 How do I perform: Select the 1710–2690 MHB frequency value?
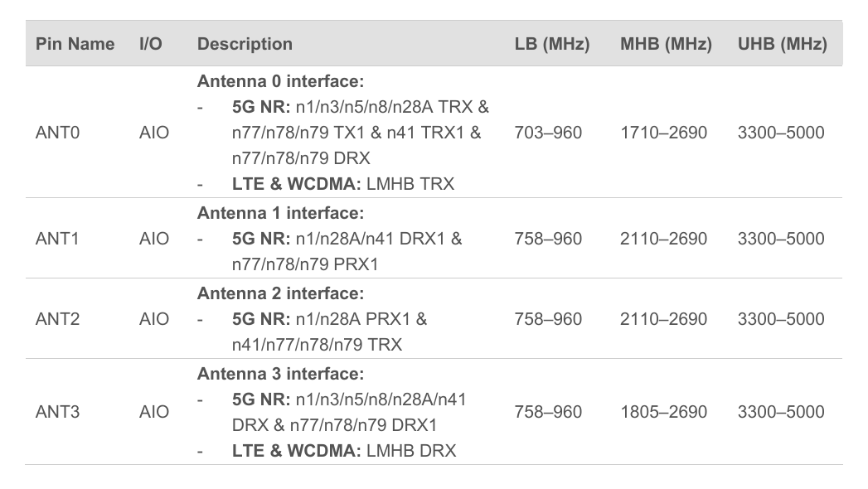click(x=663, y=133)
